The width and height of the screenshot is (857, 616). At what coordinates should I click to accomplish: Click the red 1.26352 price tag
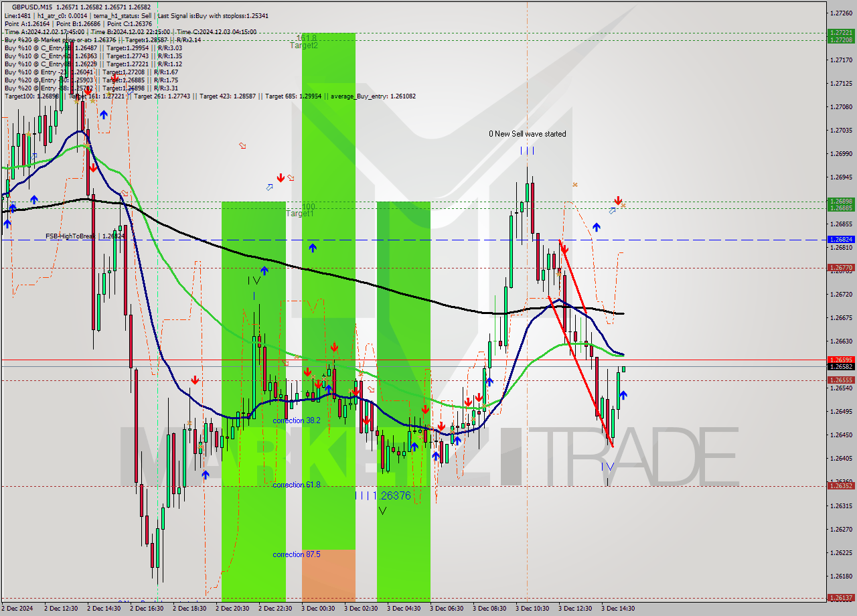click(841, 485)
